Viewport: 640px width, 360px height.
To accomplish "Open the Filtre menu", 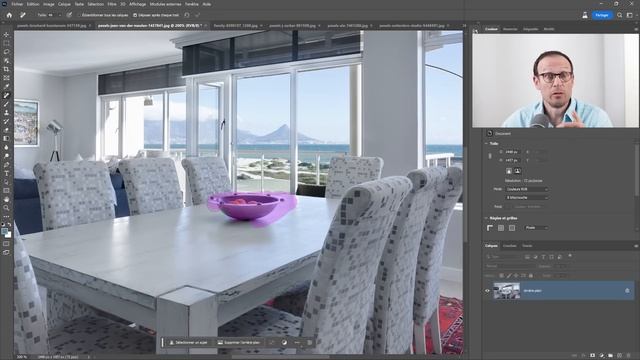I will tap(112, 4).
